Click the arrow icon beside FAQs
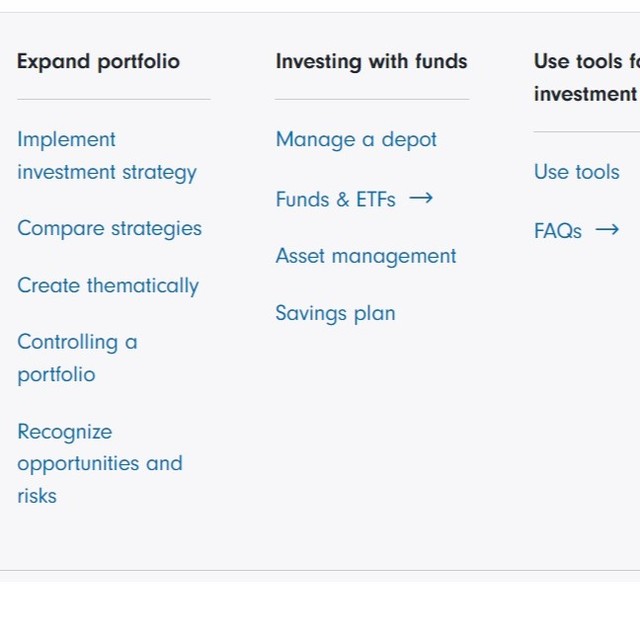The width and height of the screenshot is (640, 640). (607, 230)
